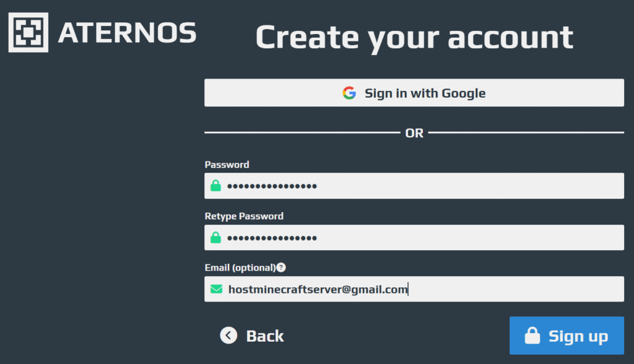634x364 pixels.
Task: Click the Aternos square logo icon
Action: coord(28,32)
